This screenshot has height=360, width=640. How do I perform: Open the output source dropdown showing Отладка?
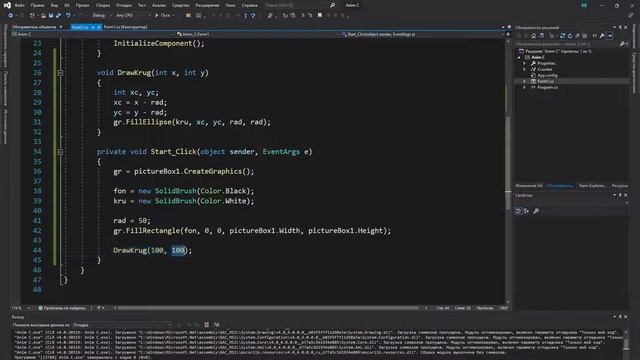click(122, 325)
